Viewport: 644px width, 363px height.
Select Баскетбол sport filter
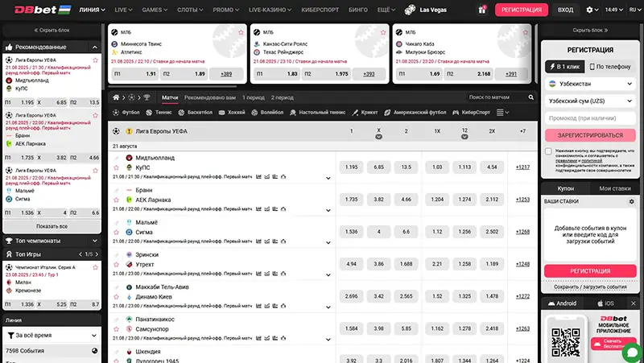(x=195, y=112)
